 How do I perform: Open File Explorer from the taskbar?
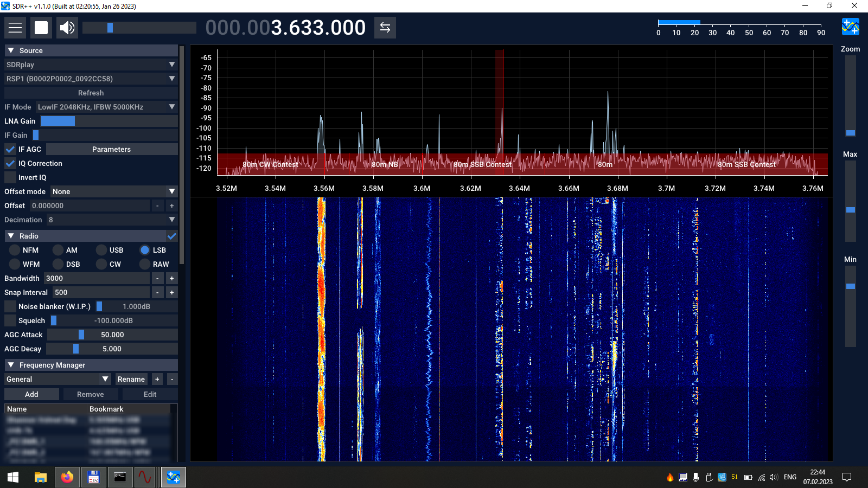click(41, 477)
